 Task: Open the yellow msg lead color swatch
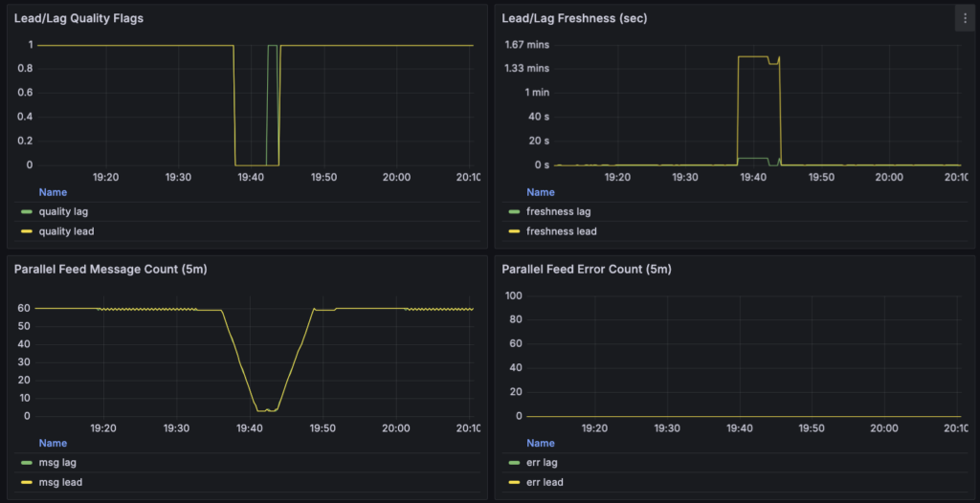26,483
